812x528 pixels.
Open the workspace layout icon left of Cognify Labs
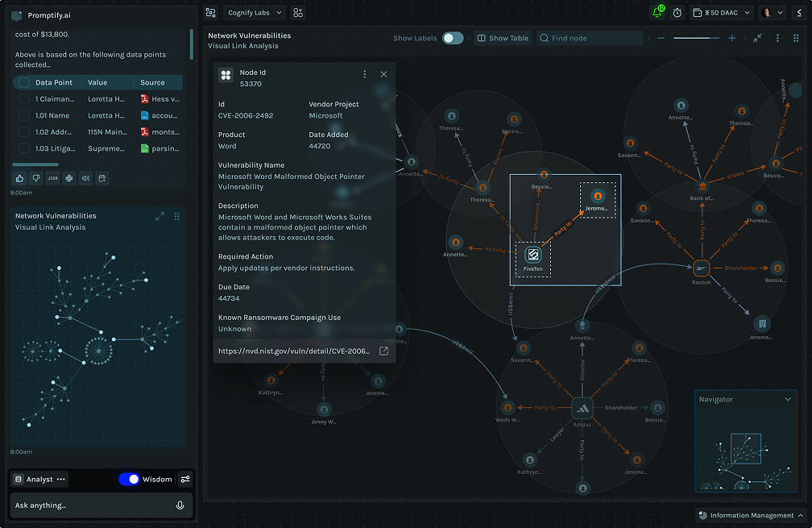pyautogui.click(x=211, y=13)
